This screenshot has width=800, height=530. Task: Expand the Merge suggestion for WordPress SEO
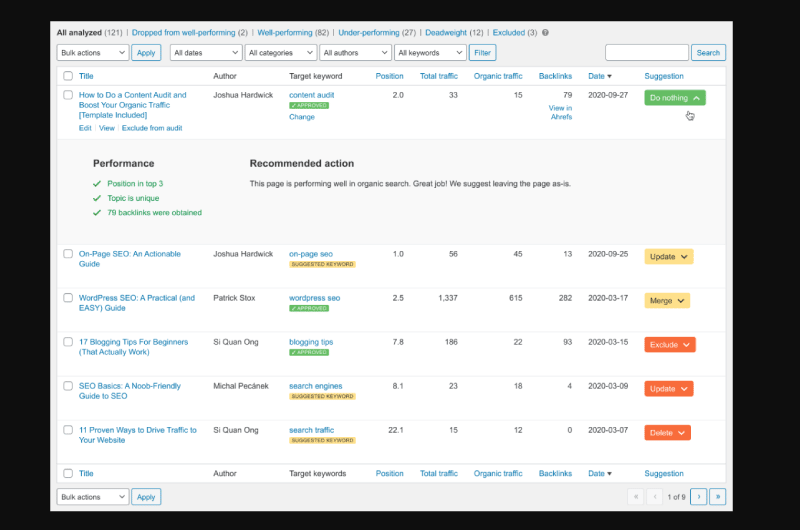click(667, 300)
